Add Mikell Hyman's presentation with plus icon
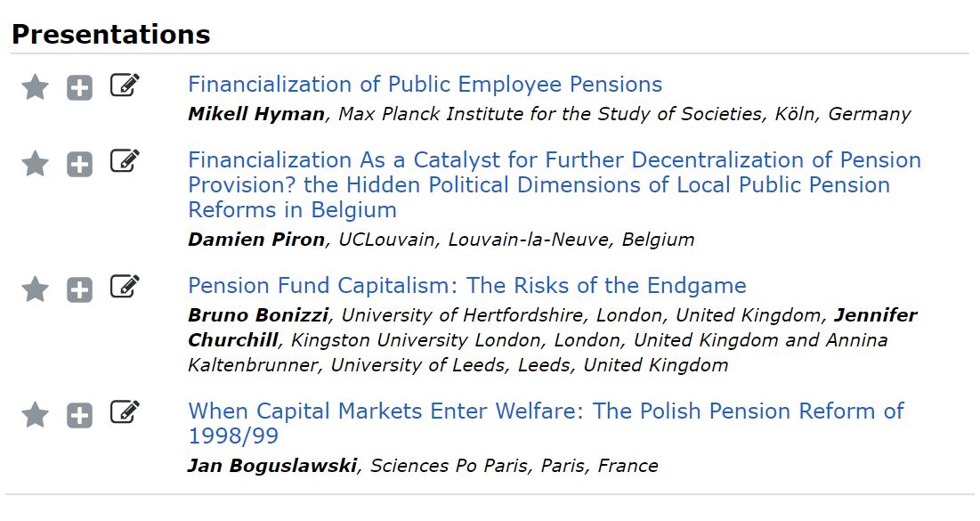980x521 pixels. pyautogui.click(x=80, y=87)
